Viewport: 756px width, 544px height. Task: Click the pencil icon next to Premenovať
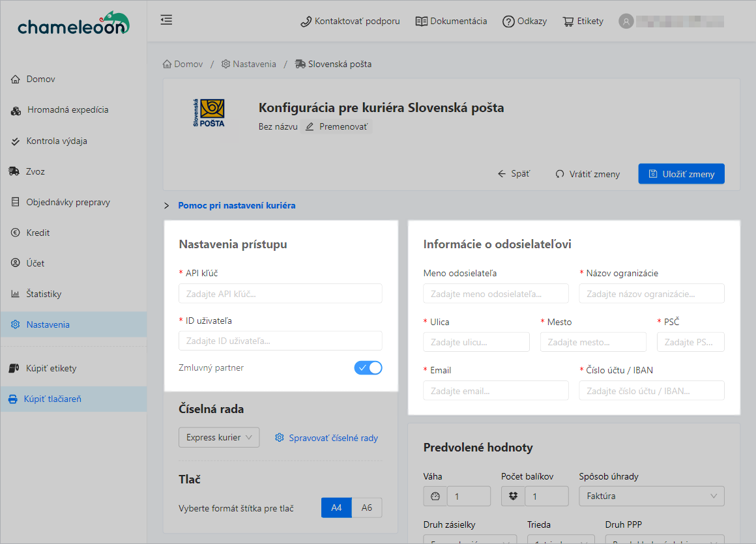(310, 126)
